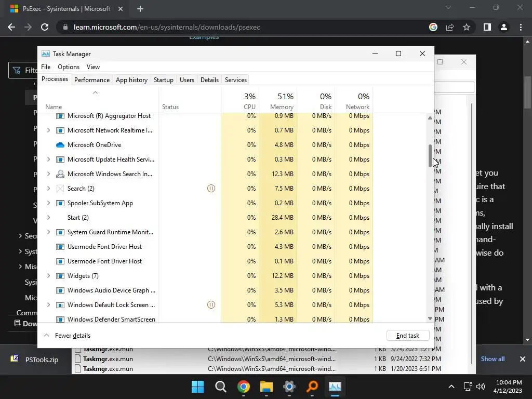The height and width of the screenshot is (399, 532).
Task: Open the View menu in Task Manager
Action: pyautogui.click(x=93, y=67)
